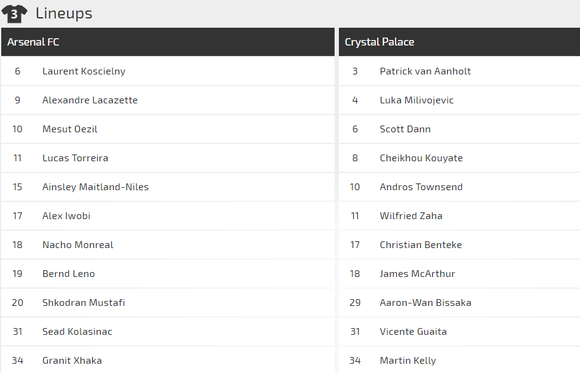
Task: Click on Bernd Leno
Action: 68,273
